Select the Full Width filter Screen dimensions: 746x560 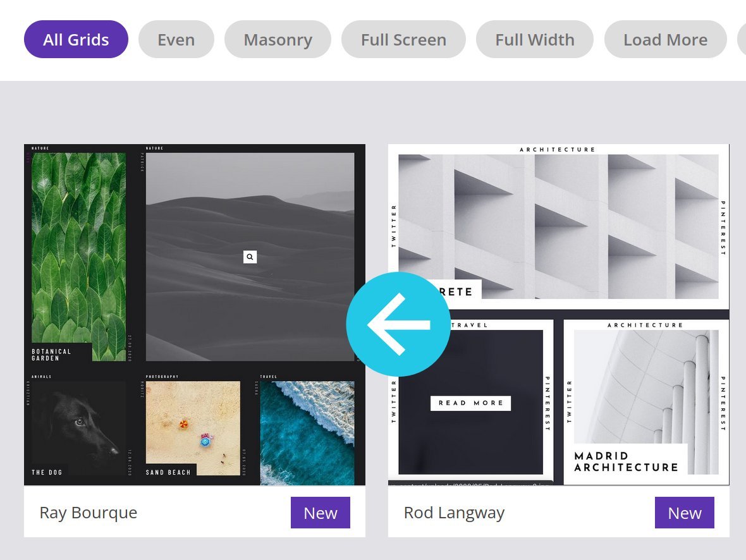tap(535, 39)
